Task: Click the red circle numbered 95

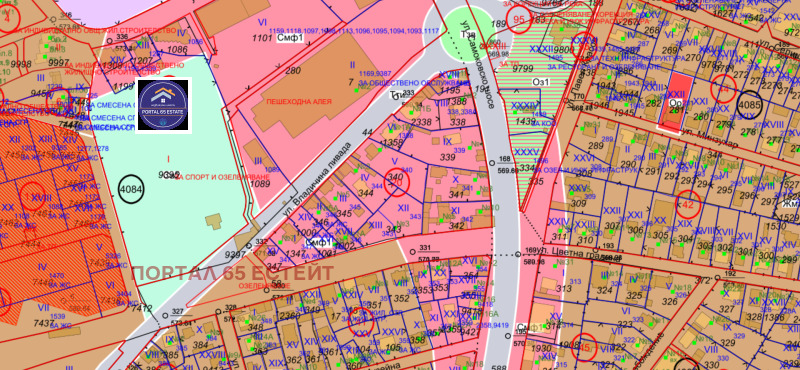Action: [519, 20]
